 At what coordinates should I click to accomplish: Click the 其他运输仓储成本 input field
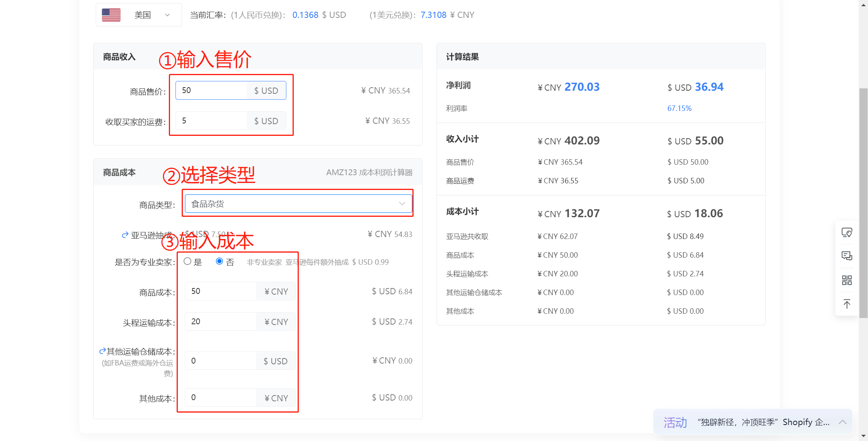click(221, 361)
